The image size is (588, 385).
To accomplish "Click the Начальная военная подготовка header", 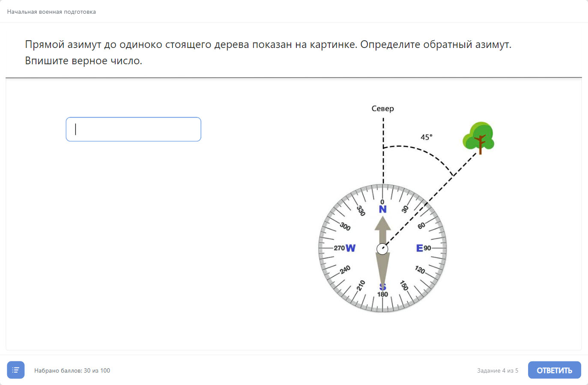I will point(51,12).
